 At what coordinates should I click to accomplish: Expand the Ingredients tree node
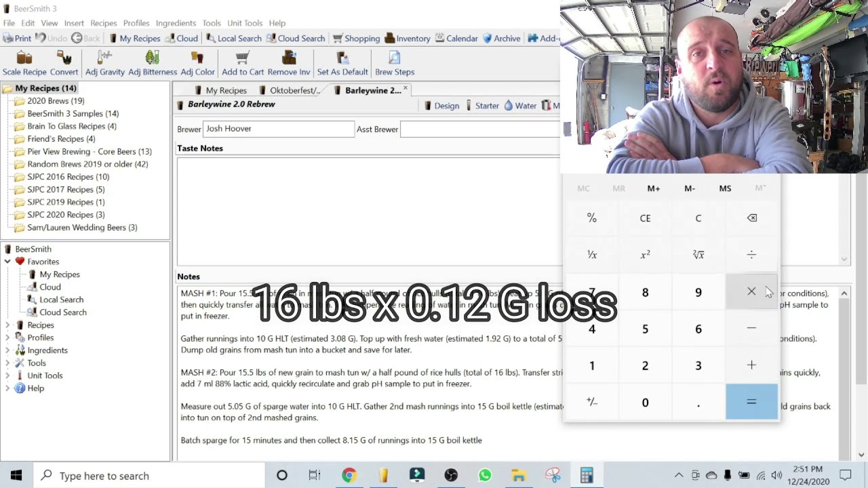coord(7,350)
